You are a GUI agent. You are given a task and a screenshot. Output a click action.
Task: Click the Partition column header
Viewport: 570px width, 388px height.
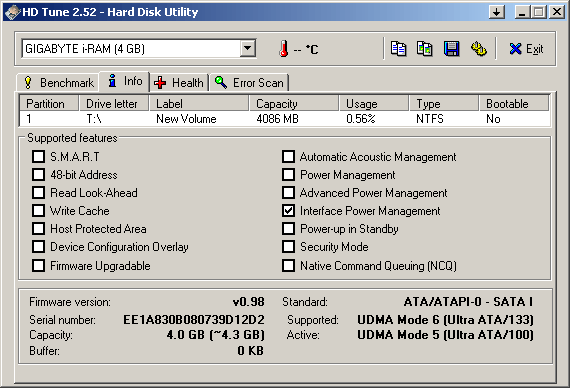click(49, 104)
